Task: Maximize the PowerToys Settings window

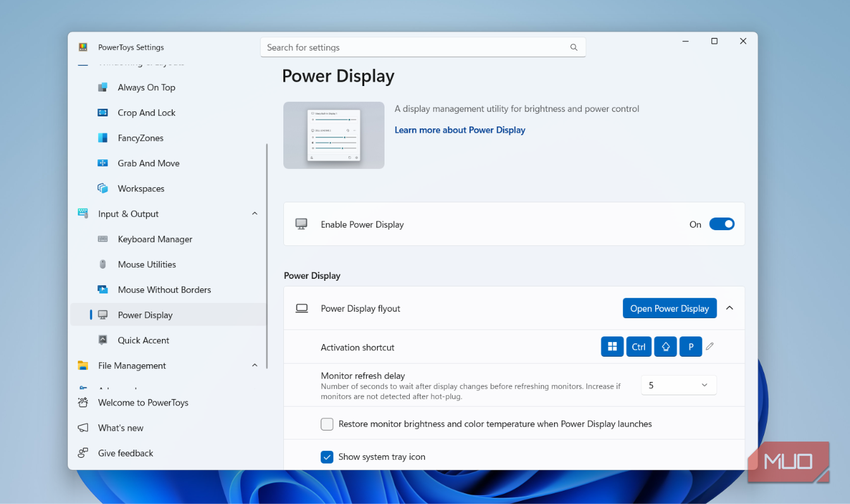Action: coord(714,41)
